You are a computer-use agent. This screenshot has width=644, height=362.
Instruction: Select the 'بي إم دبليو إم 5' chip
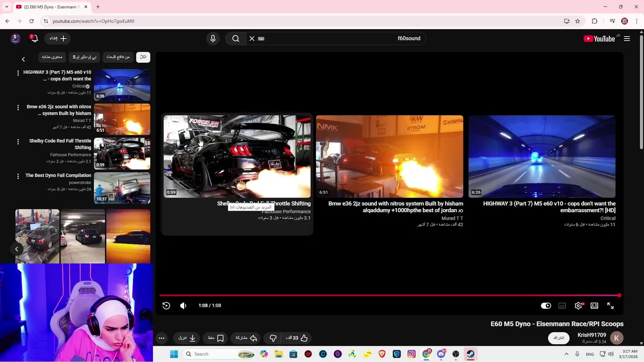coord(85,57)
